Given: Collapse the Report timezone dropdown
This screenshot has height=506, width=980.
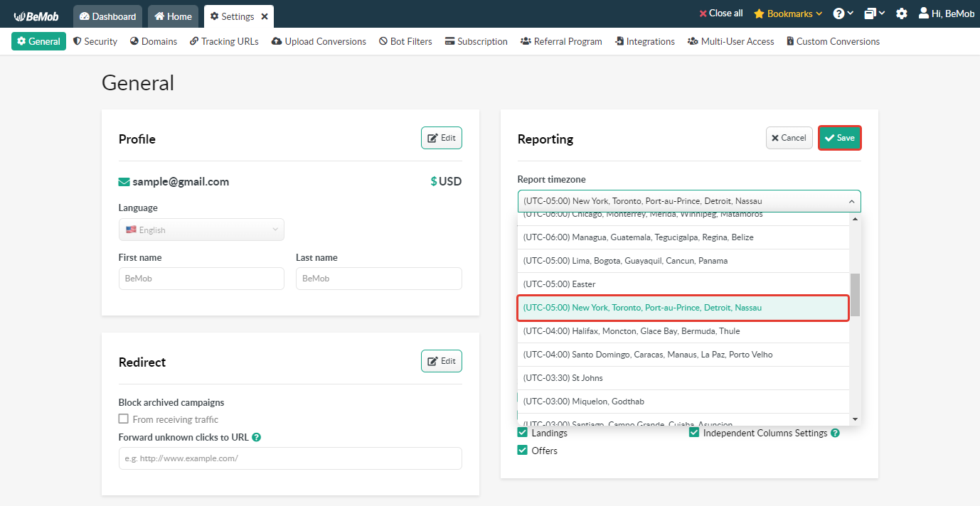Looking at the screenshot, I should (851, 201).
